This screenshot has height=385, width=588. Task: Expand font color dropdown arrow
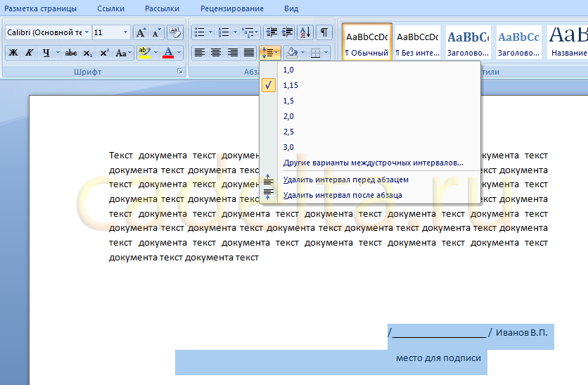point(179,53)
